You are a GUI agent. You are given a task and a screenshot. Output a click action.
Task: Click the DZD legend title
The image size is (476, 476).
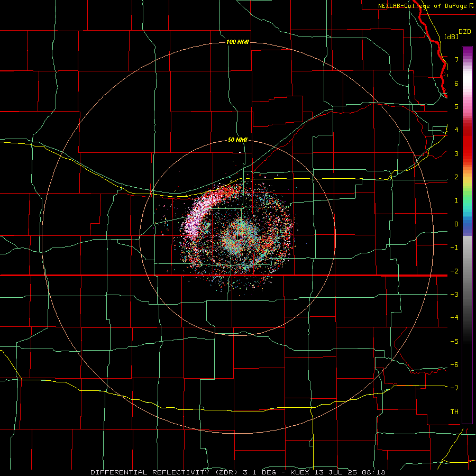coord(464,32)
